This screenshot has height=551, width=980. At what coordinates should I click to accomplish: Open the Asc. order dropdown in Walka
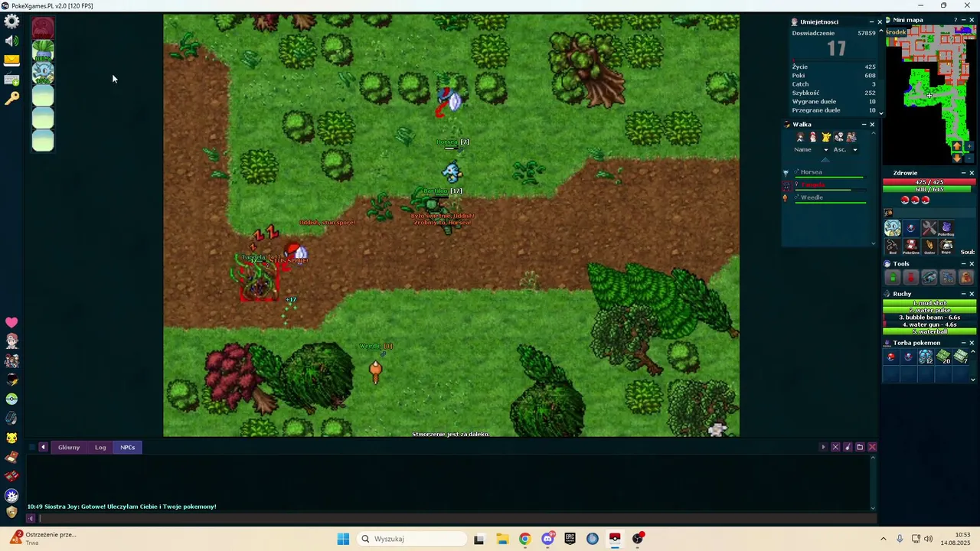click(x=844, y=149)
